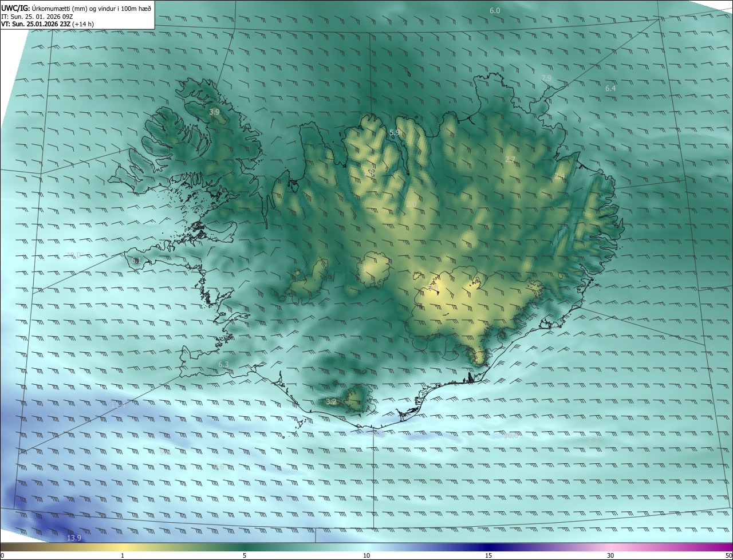Image resolution: width=733 pixels, height=560 pixels.
Task: Click the VT: Sun. 25.01.2026 23Z (+14 h) line
Action: (x=48, y=25)
